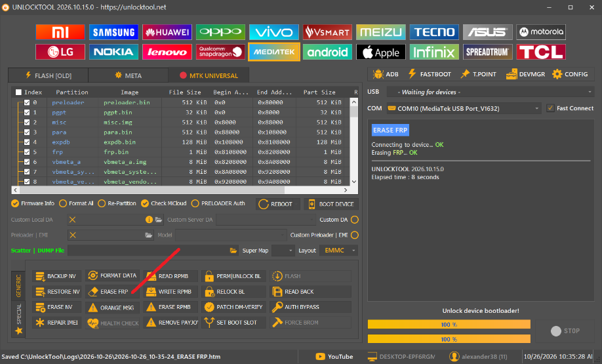The height and width of the screenshot is (364, 602).
Task: Choose the ASUS brand logo
Action: 488,32
